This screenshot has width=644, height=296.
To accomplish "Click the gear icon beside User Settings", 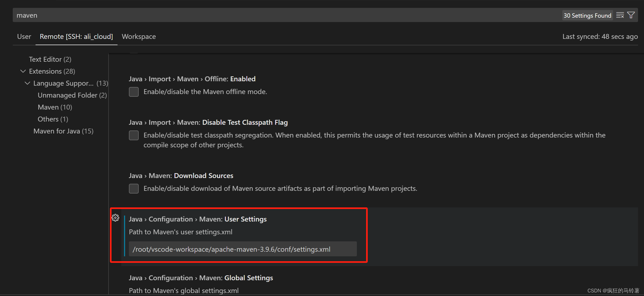I will (115, 218).
